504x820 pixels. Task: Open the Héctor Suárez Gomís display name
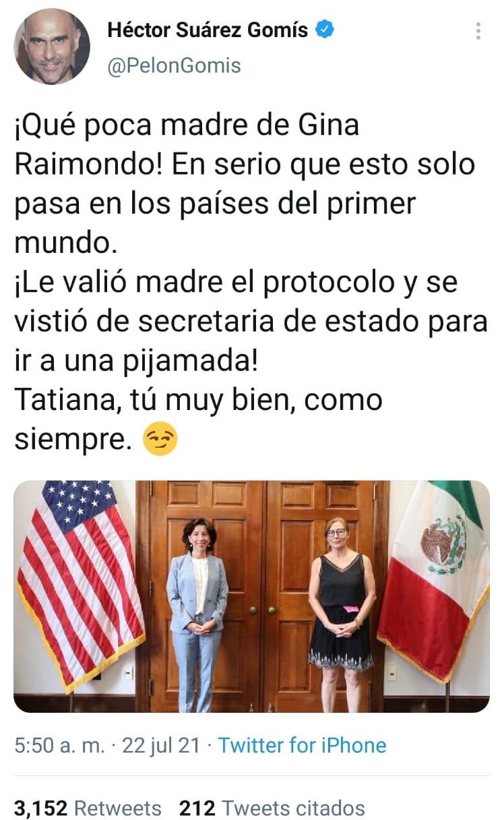[x=208, y=30]
